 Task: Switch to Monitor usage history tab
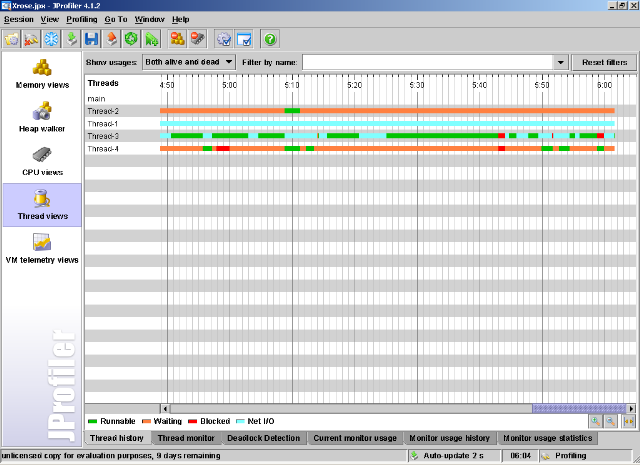point(450,438)
